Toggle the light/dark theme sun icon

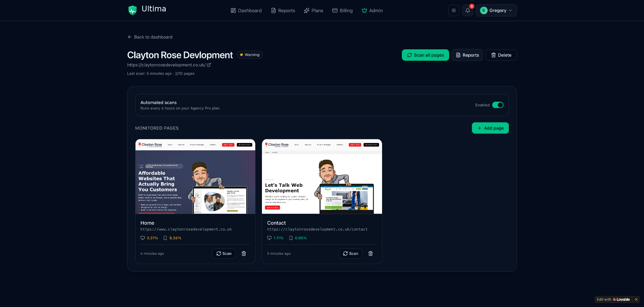454,10
